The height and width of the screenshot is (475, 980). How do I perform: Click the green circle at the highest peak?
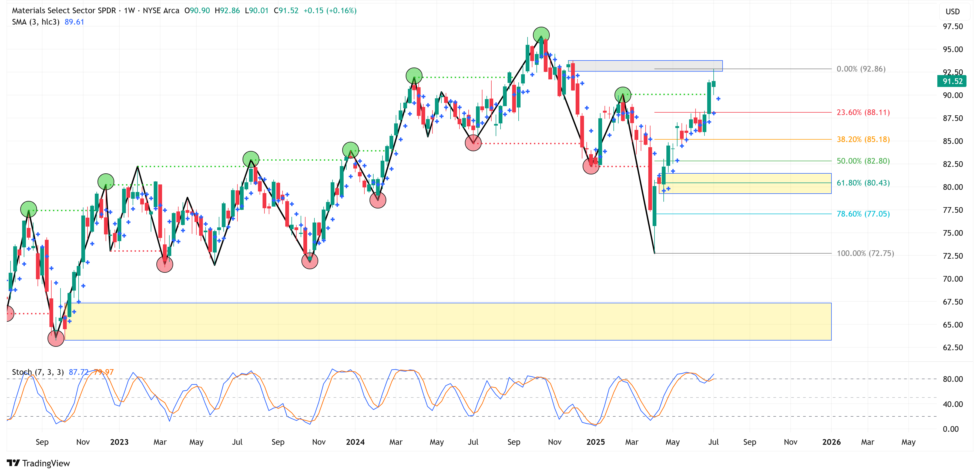pyautogui.click(x=541, y=35)
